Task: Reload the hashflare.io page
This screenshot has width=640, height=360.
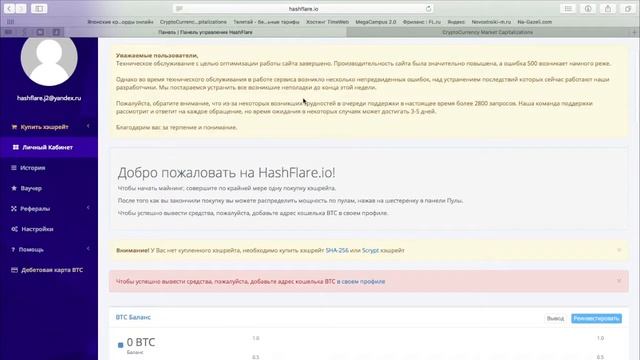Action: coord(428,9)
